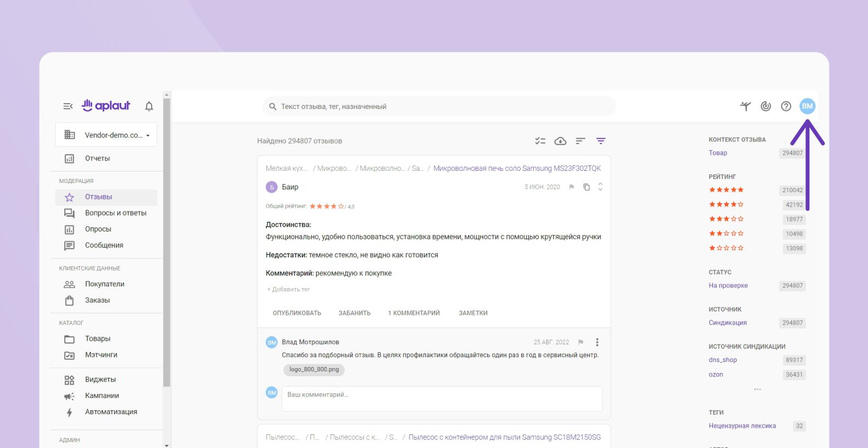The image size is (868, 448).
Task: Open notifications bell
Action: tap(149, 106)
